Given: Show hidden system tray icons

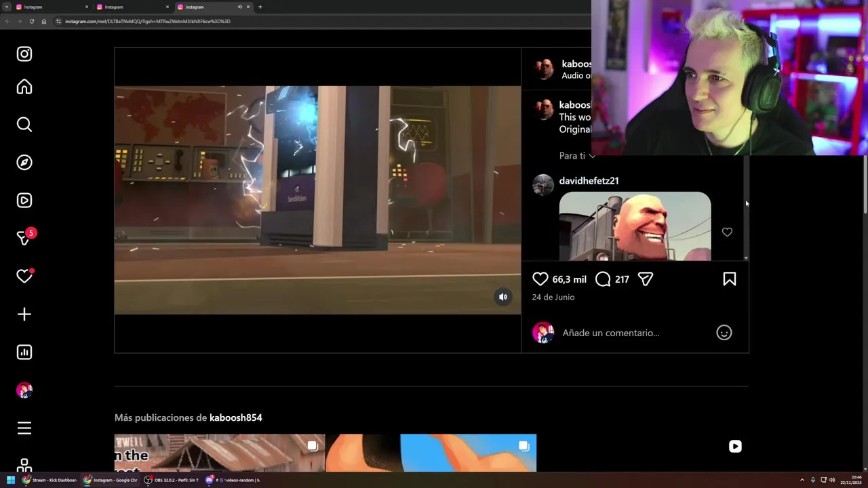Looking at the screenshot, I should (802, 480).
